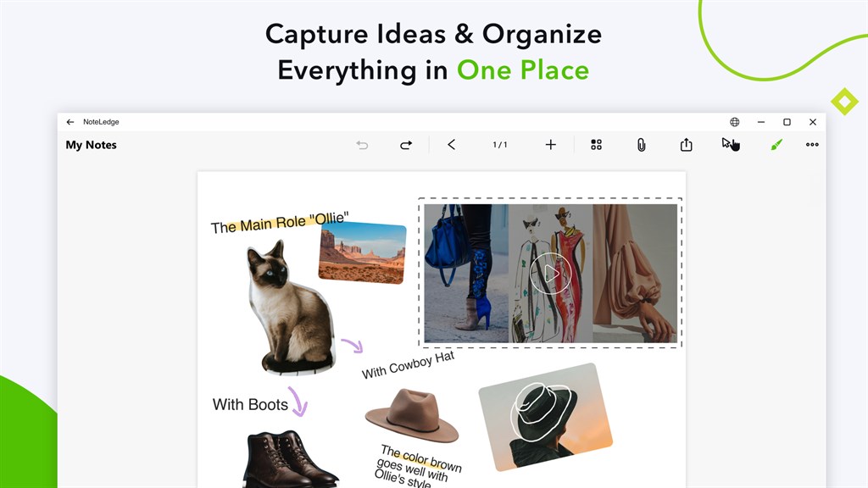The width and height of the screenshot is (868, 488).
Task: Go to the previous page
Action: pos(451,145)
